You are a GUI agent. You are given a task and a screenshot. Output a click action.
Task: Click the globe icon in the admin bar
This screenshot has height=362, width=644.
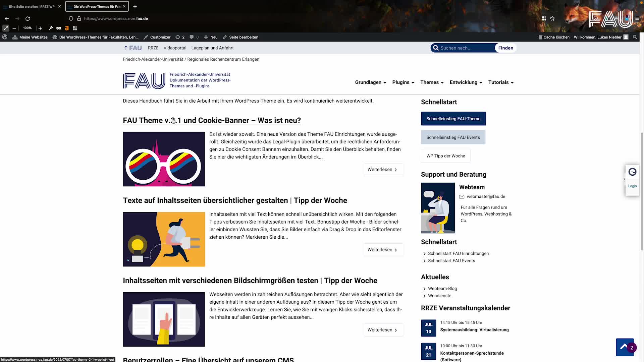5,37
